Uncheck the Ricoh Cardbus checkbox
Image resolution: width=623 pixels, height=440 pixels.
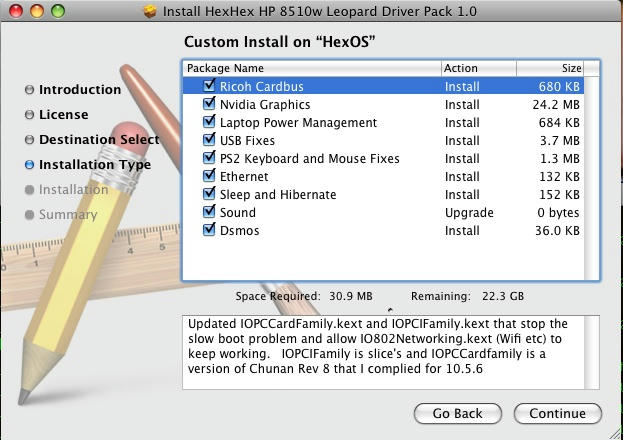(x=209, y=85)
